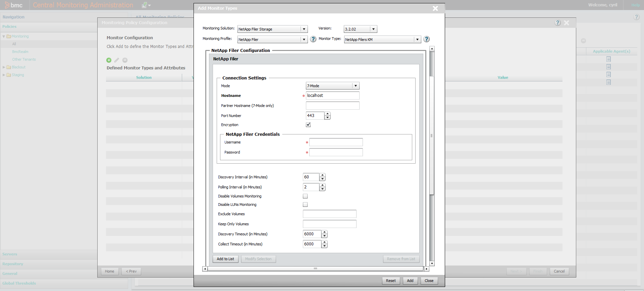The height and width of the screenshot is (291, 644).
Task: Click the help icon in Monitoring Policy Configuration header
Action: tap(558, 23)
